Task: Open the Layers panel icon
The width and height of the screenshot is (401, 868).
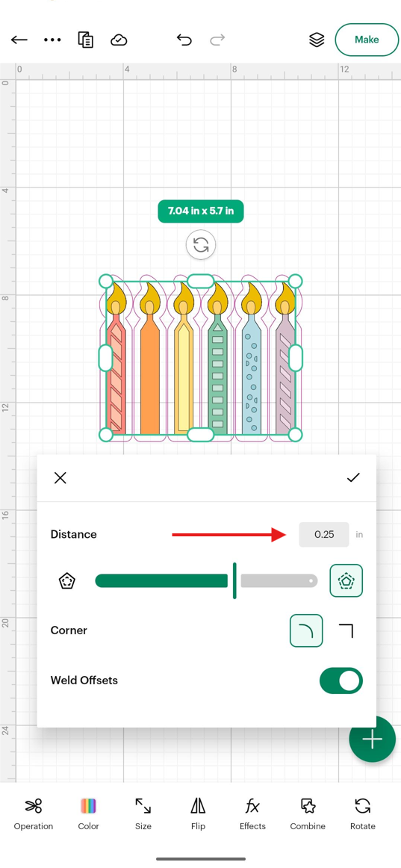Action: pos(317,40)
